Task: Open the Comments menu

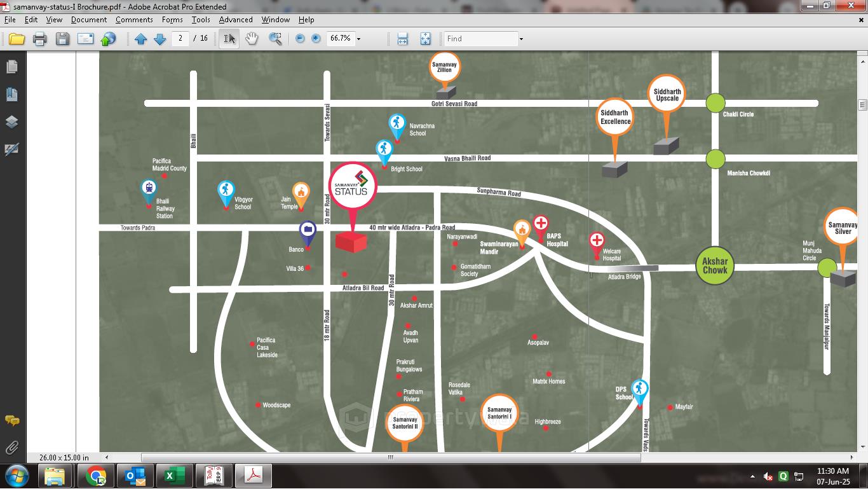Action: [x=134, y=20]
